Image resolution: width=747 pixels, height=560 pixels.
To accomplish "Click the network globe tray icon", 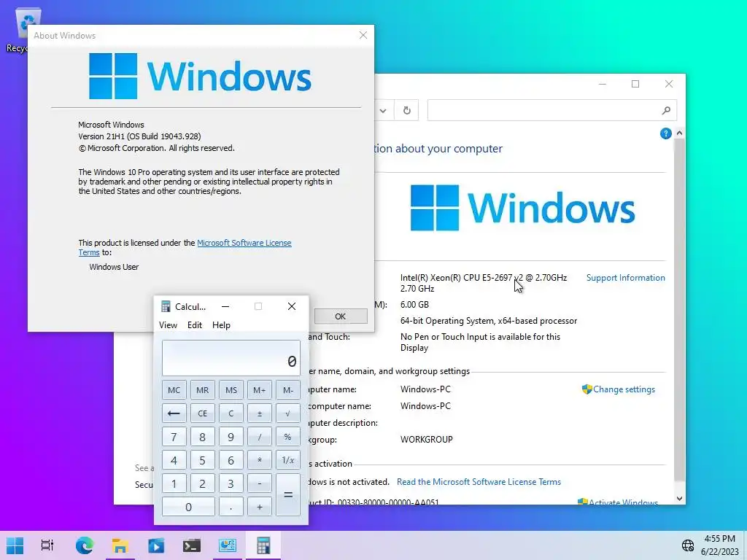I will tap(687, 545).
